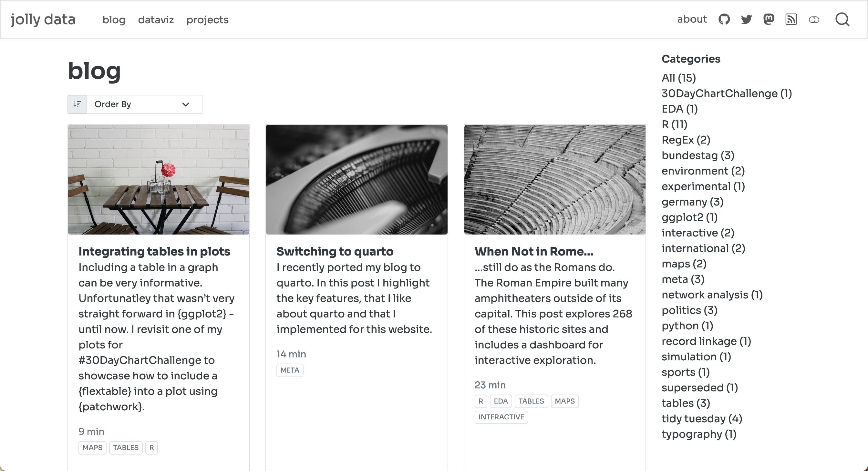
Task: Open the about page link
Action: coord(692,19)
